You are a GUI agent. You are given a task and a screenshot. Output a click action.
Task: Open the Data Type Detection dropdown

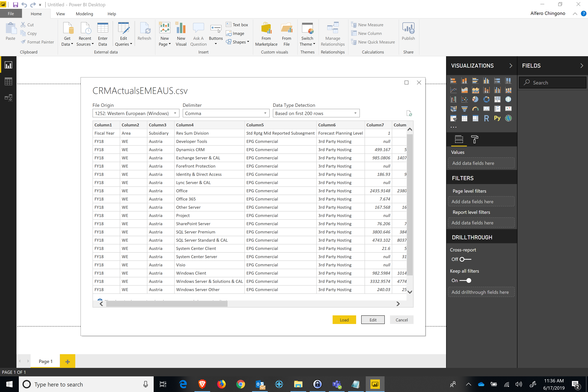click(316, 113)
